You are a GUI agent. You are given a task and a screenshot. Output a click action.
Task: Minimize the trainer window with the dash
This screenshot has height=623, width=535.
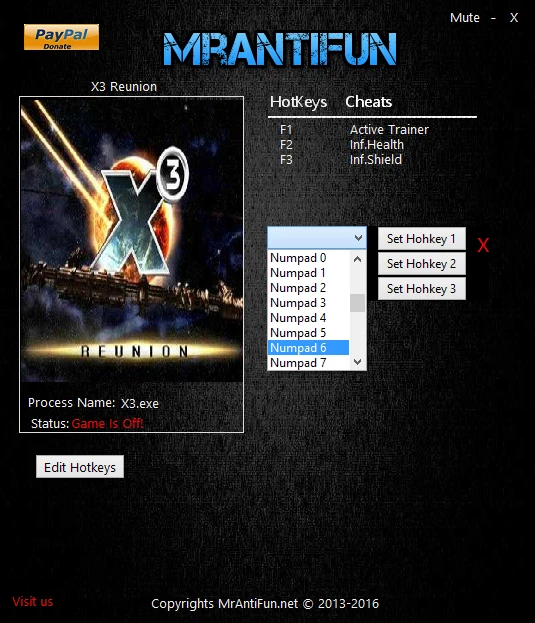(493, 18)
